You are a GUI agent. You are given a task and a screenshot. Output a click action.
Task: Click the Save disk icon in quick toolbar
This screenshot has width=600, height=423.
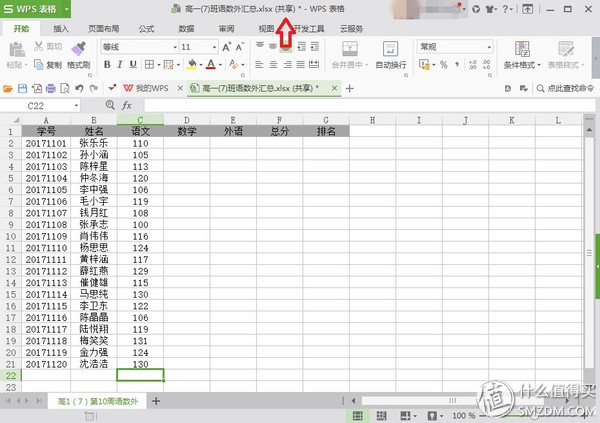(x=23, y=89)
